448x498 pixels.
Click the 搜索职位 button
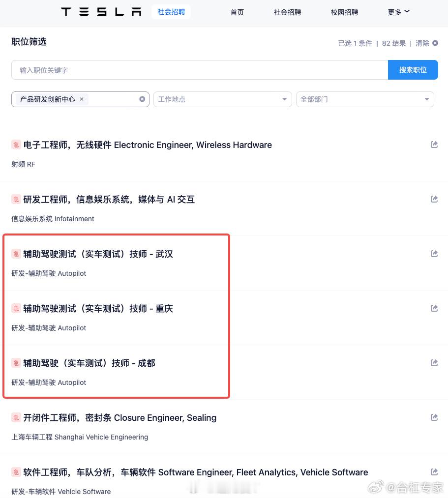coord(413,70)
